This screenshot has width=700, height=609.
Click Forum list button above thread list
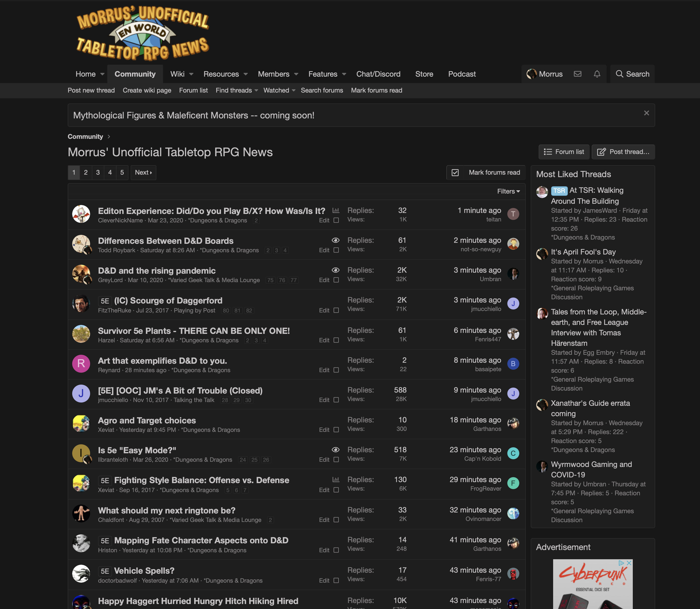click(x=564, y=152)
